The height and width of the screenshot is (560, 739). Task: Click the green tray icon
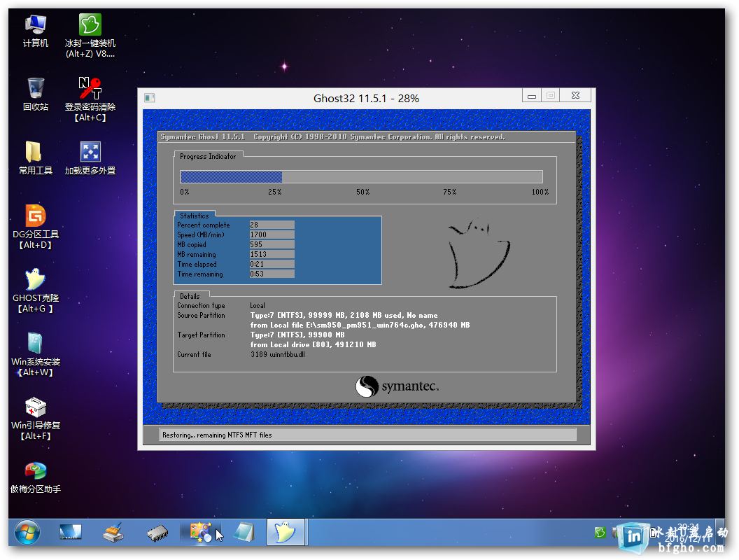click(600, 533)
